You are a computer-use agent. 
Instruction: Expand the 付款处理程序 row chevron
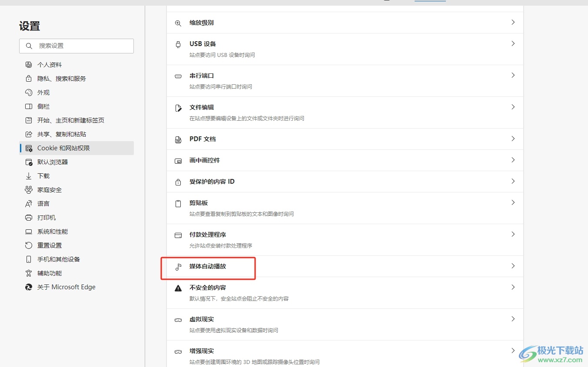pos(513,234)
